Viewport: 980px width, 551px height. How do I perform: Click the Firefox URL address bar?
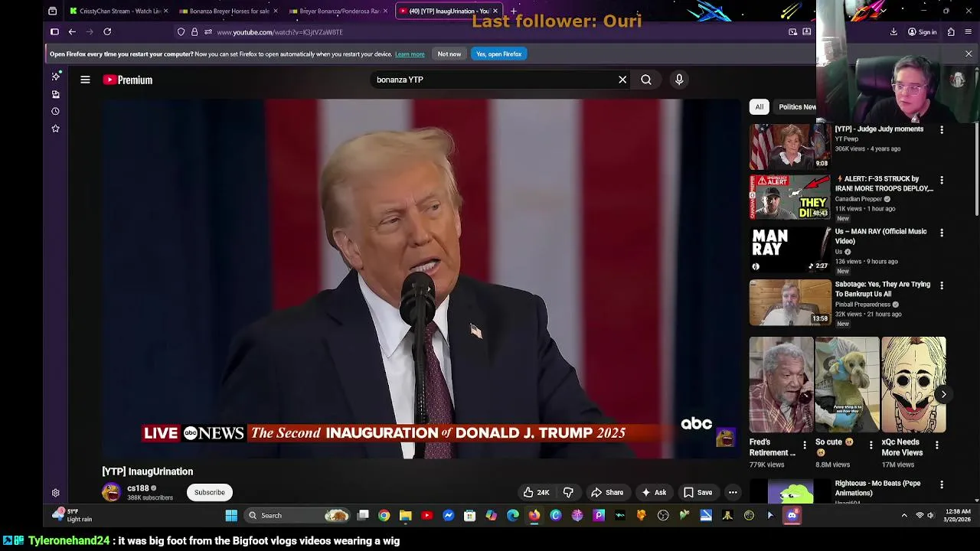click(x=490, y=32)
